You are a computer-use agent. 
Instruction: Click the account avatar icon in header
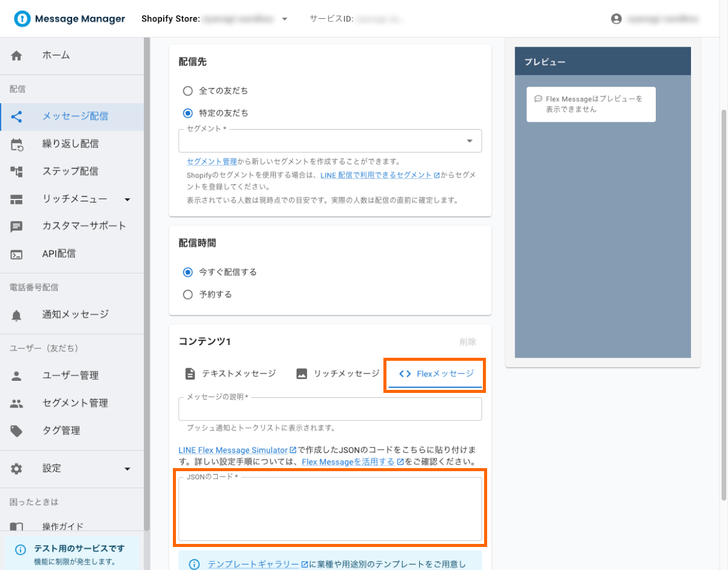pyautogui.click(x=616, y=19)
